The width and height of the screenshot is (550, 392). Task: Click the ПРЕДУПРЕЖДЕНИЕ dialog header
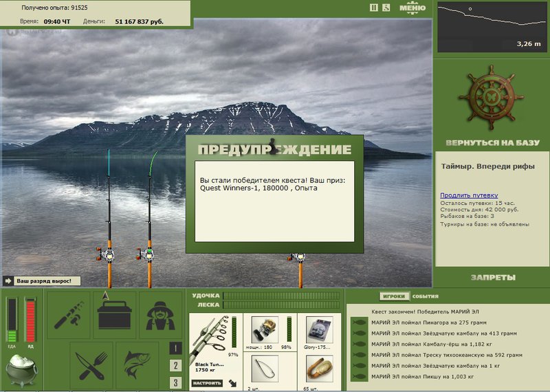[x=274, y=149]
